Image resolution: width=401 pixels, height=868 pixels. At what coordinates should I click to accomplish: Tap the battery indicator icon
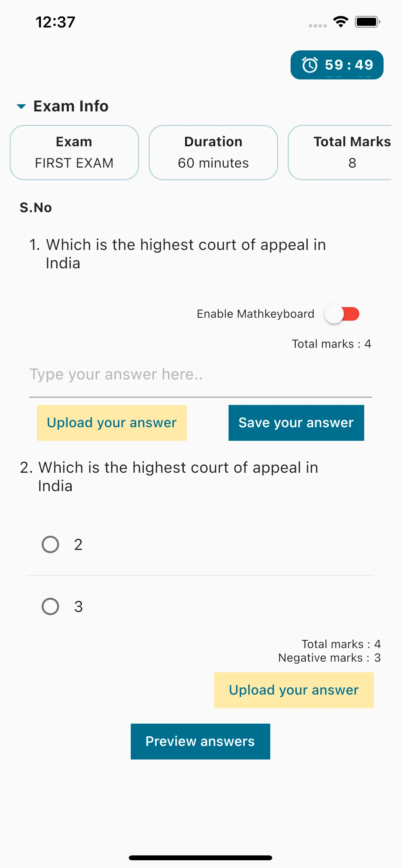point(367,22)
